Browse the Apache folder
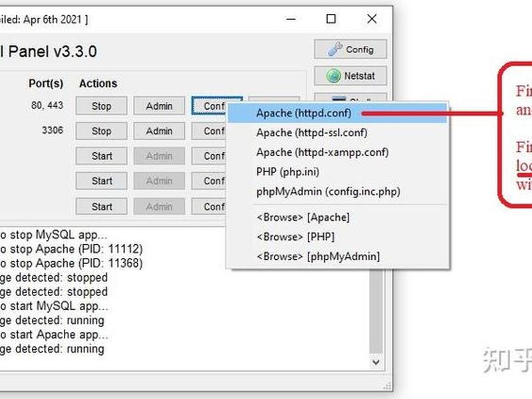The height and width of the screenshot is (399, 532). pos(337,217)
